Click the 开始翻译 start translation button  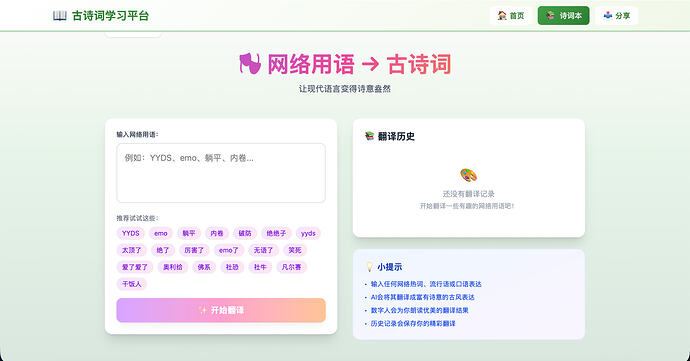(221, 310)
